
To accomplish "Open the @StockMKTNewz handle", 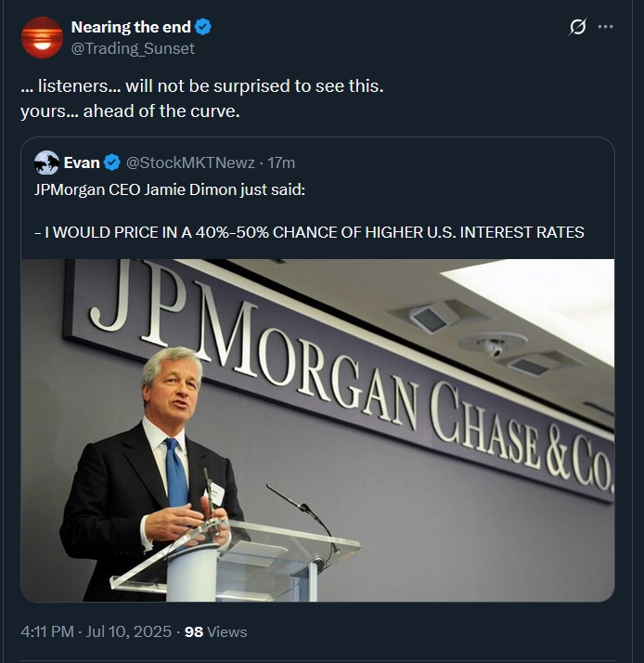I will click(189, 163).
